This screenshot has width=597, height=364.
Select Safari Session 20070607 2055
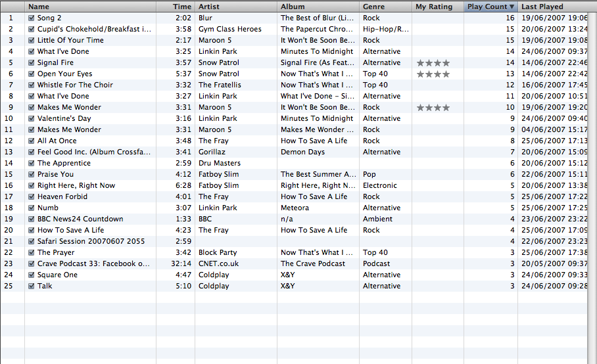[x=91, y=241]
